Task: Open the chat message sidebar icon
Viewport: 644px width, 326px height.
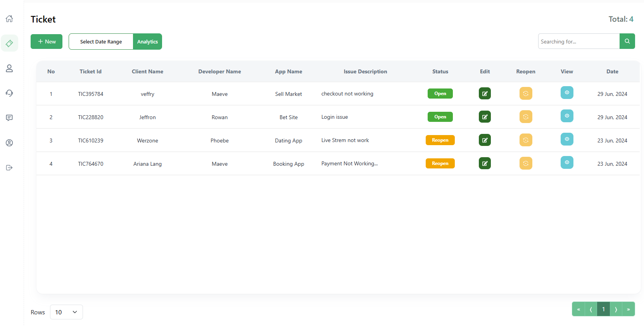Action: point(9,118)
